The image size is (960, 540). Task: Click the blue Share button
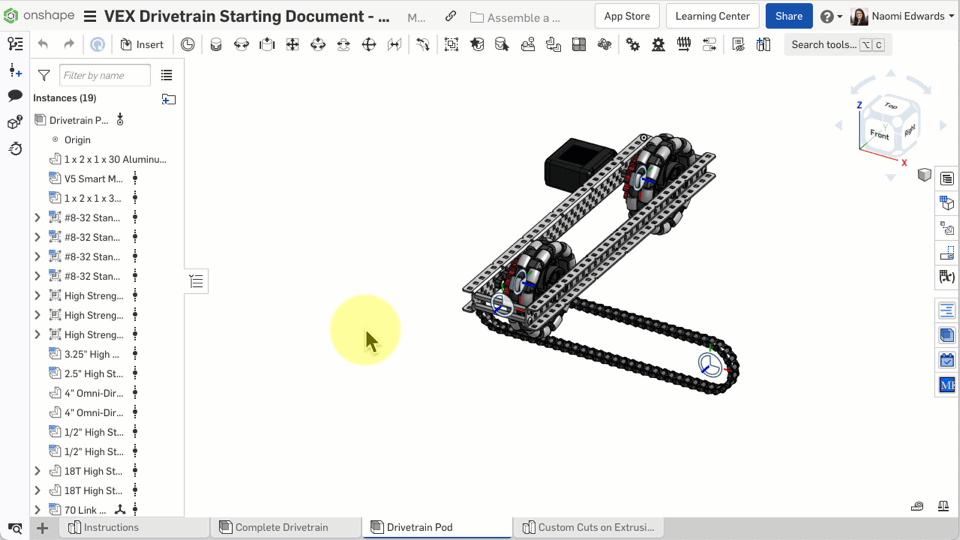pos(788,16)
